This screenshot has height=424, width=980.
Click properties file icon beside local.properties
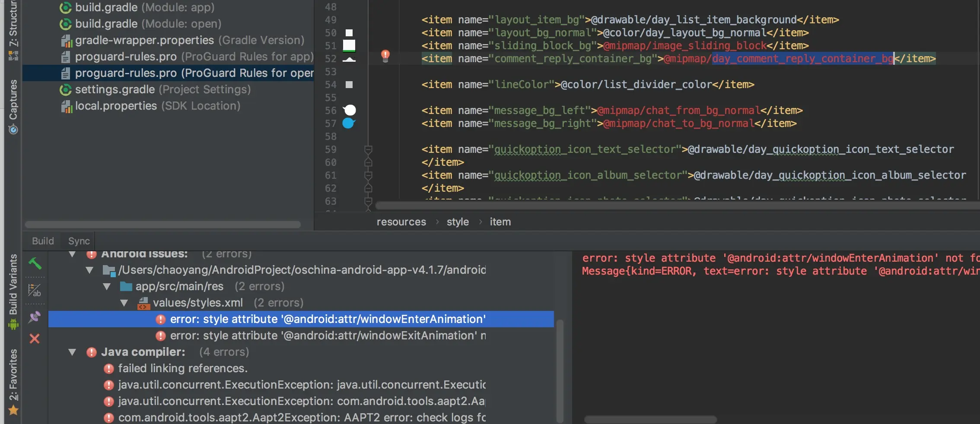tap(66, 106)
